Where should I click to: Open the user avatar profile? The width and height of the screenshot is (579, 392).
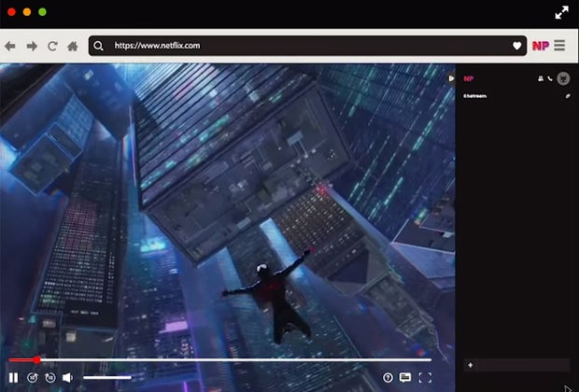563,78
